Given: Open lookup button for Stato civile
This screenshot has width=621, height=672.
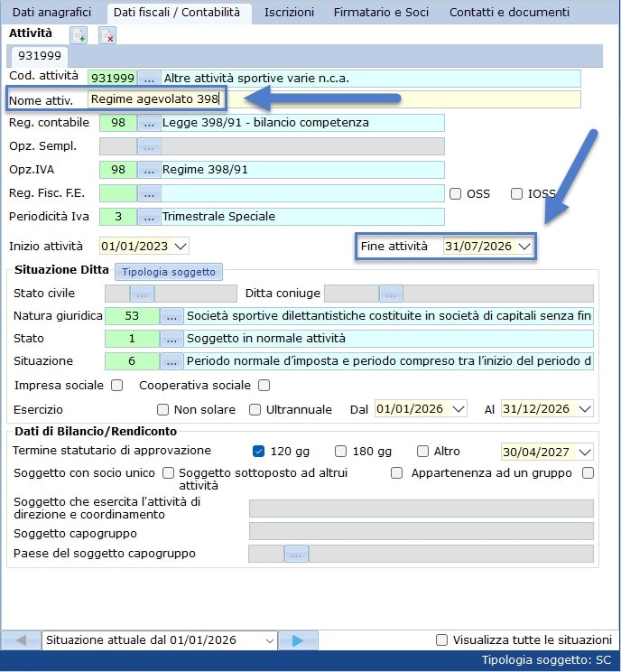Looking at the screenshot, I should tap(143, 294).
